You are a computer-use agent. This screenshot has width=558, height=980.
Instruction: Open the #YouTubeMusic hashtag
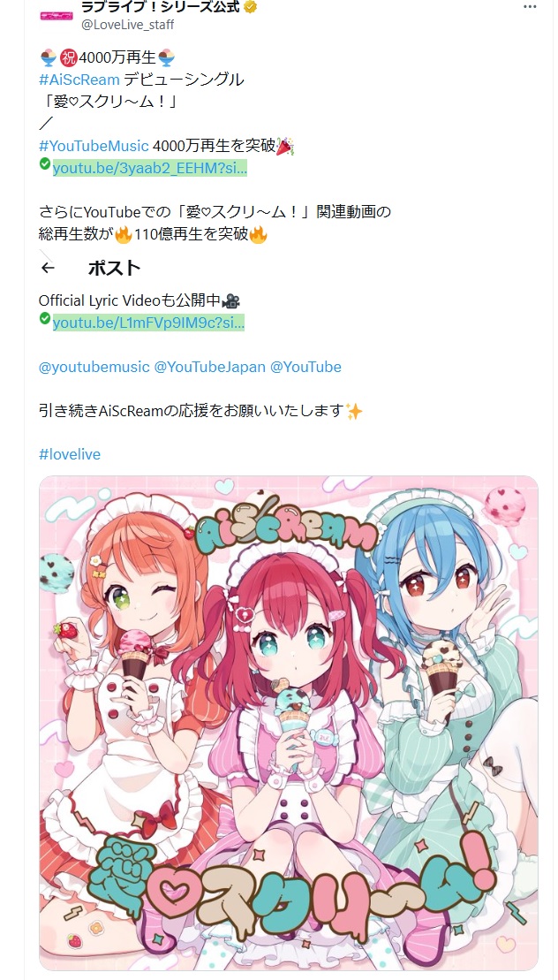(x=94, y=147)
